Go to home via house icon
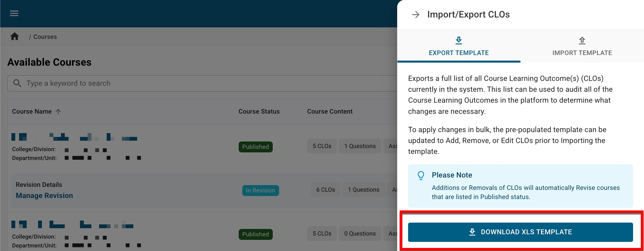The image size is (644, 251). click(14, 37)
